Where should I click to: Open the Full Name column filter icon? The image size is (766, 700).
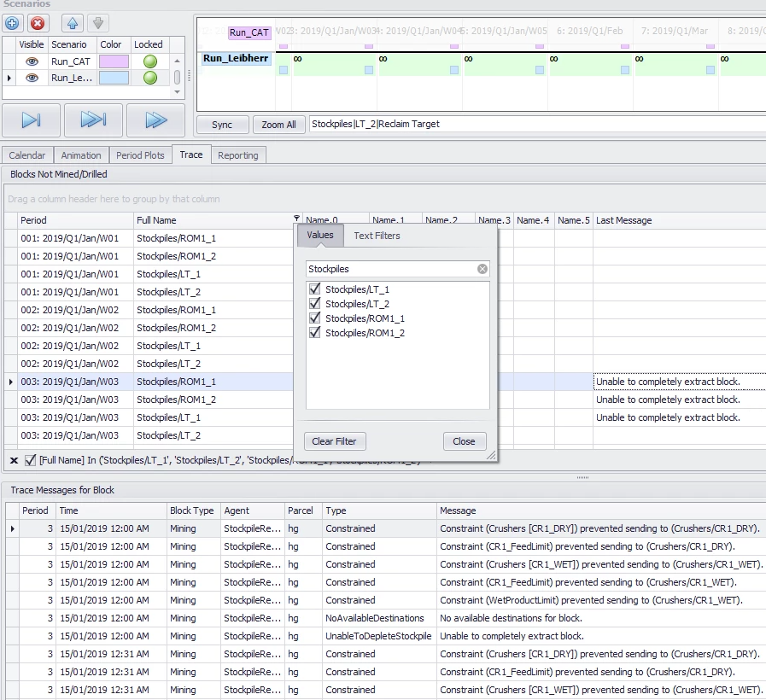295,219
